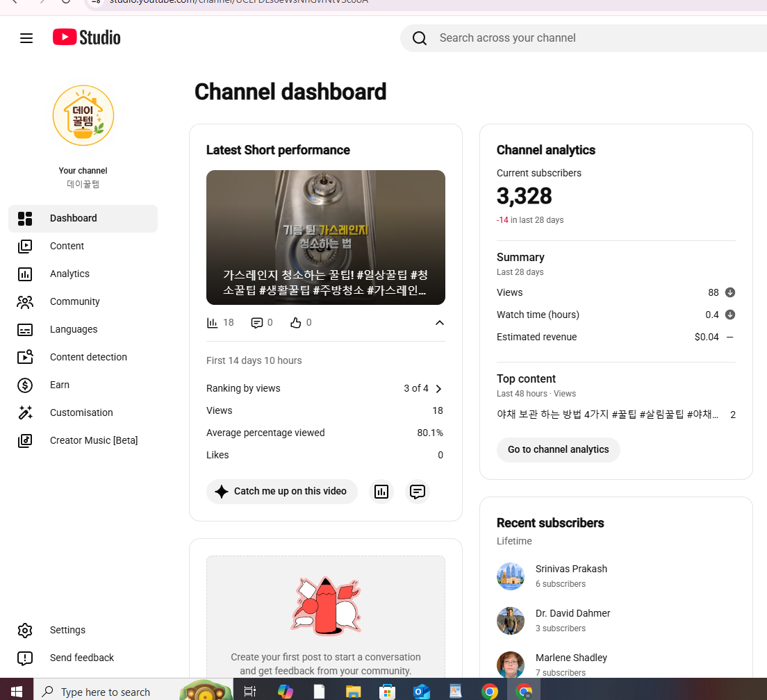Open subscriber Dr. David Dahmer
This screenshot has width=767, height=700.
click(572, 613)
